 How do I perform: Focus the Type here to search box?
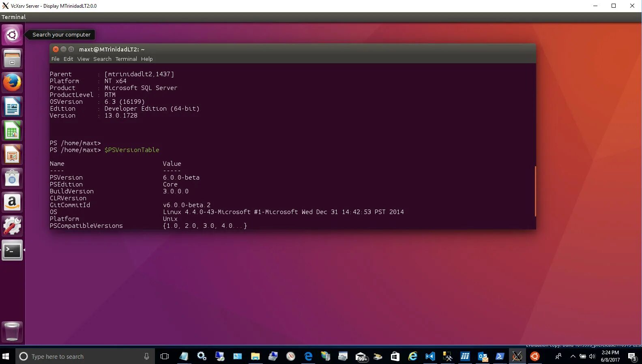[85, 356]
